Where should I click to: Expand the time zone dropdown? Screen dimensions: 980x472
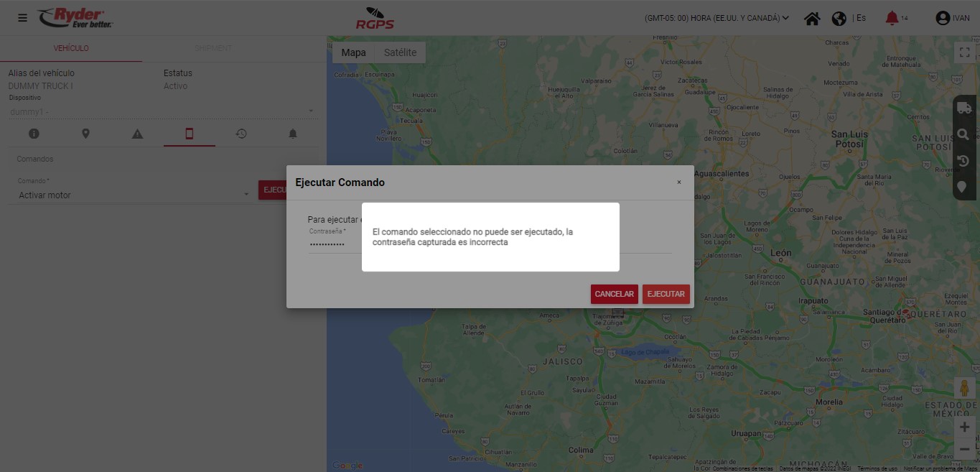pyautogui.click(x=717, y=19)
